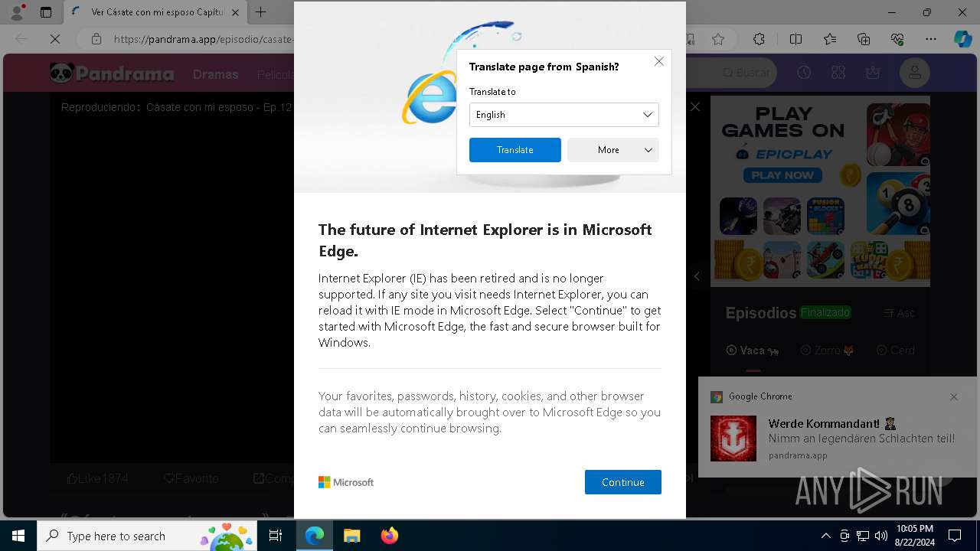Select the Cerd server tab
The width and height of the screenshot is (980, 551).
point(895,350)
